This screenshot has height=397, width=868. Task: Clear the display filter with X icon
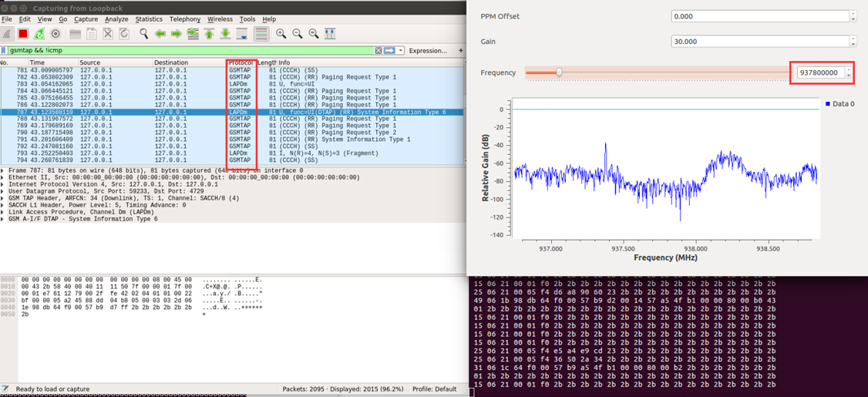click(378, 51)
